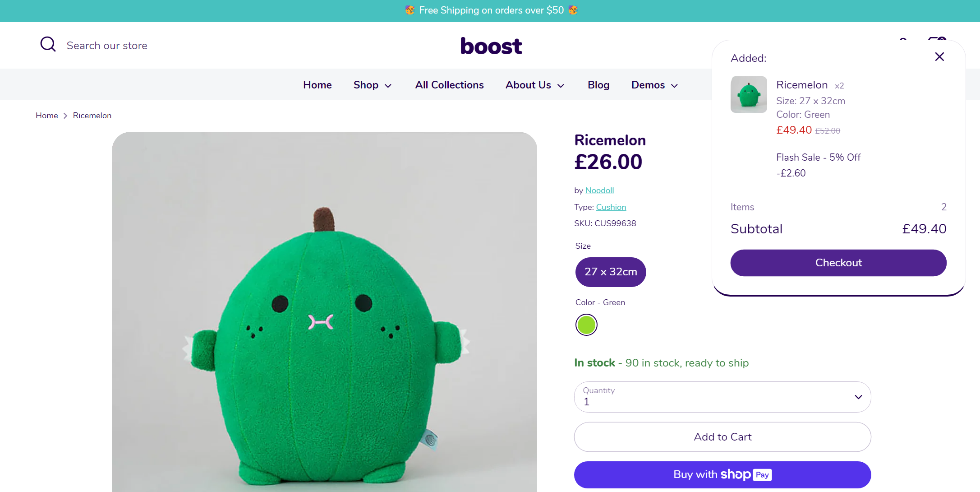Open the Blog menu item

pyautogui.click(x=598, y=85)
